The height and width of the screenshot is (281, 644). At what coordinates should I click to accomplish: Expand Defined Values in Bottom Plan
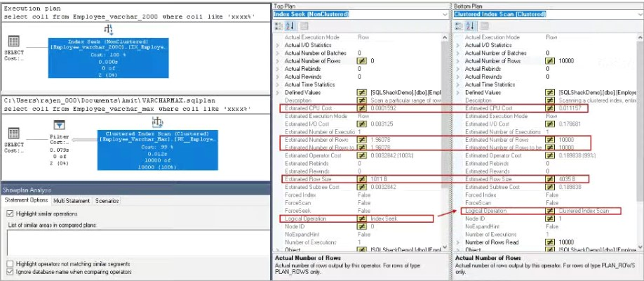point(458,93)
